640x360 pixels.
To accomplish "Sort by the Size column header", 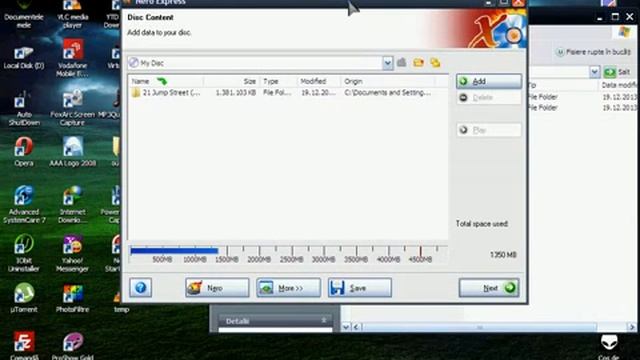I will click(x=231, y=81).
